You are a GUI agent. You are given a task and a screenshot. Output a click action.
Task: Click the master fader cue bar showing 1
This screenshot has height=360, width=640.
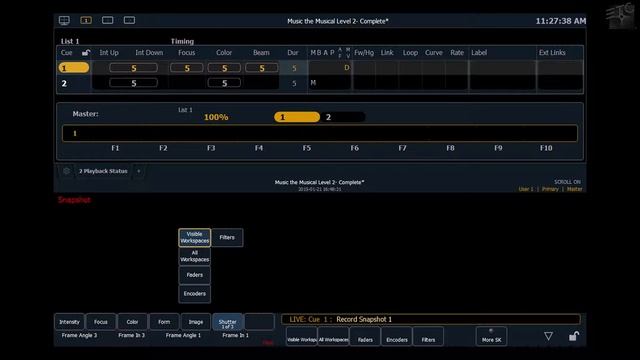click(320, 133)
